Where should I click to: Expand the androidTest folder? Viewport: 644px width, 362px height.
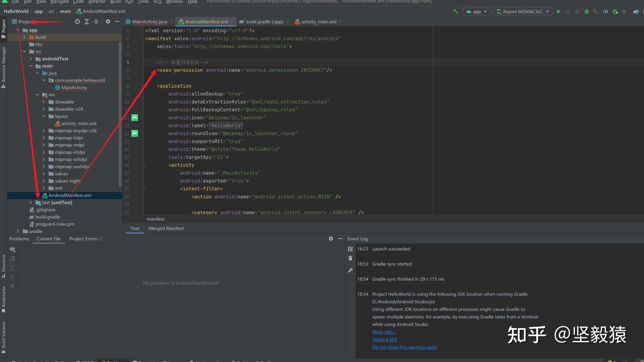(31, 59)
